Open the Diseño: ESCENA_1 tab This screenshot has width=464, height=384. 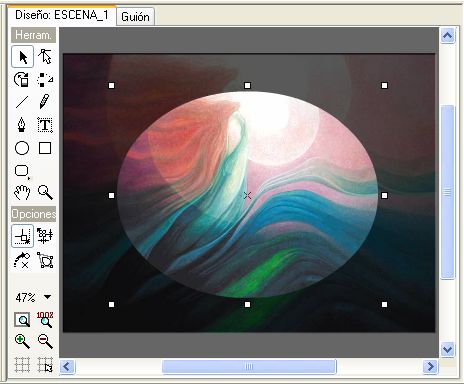62,15
